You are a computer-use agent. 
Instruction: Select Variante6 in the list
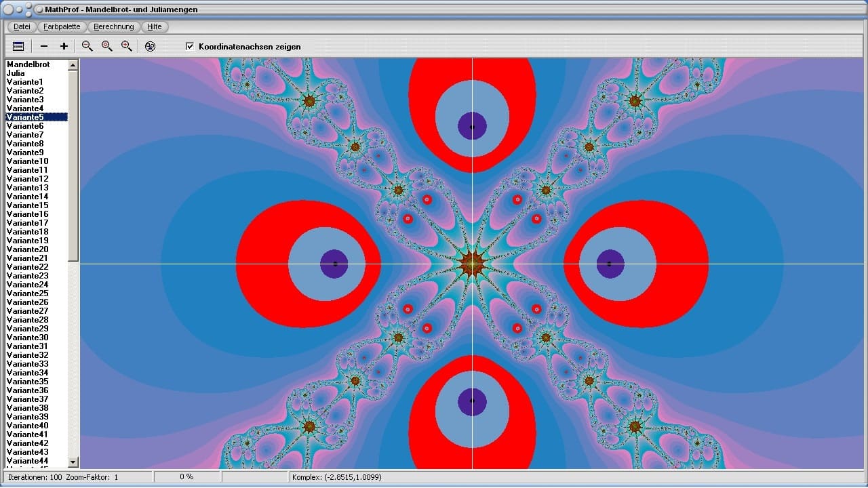click(24, 126)
